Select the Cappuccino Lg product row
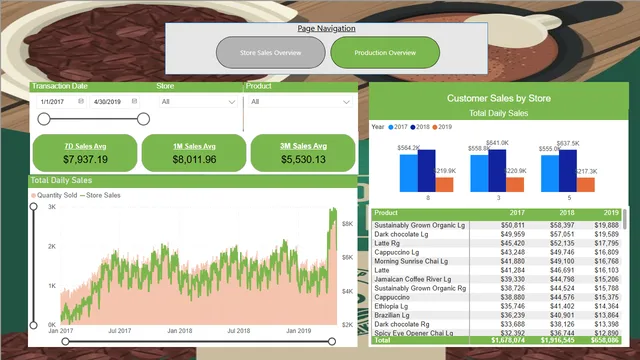This screenshot has width=640, height=360. [x=496, y=252]
